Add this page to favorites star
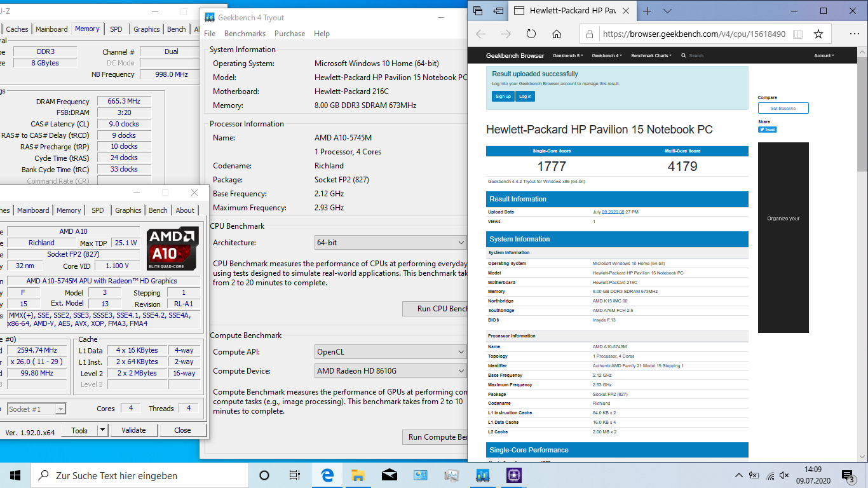Viewport: 868px width, 488px height. click(818, 34)
